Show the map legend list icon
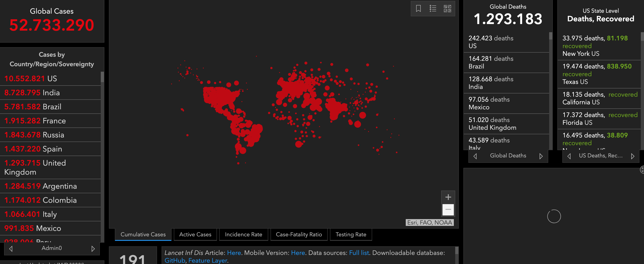This screenshot has height=264, width=644. (433, 8)
